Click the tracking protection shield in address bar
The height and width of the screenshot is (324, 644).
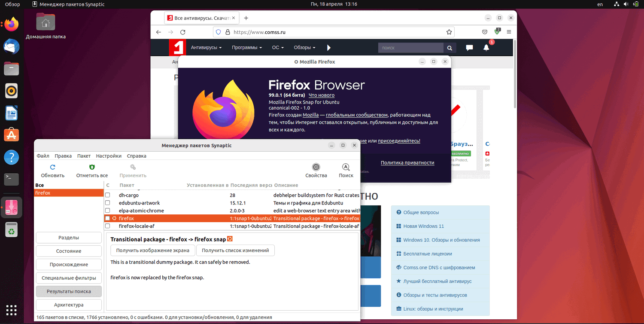218,32
